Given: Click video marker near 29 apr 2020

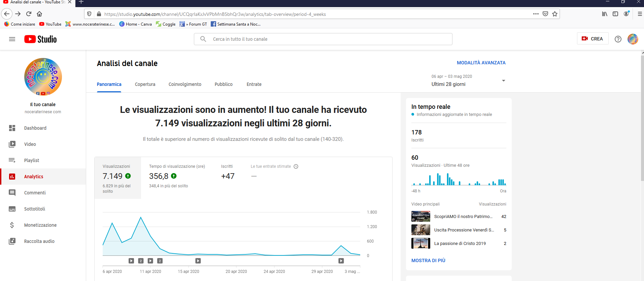Looking at the screenshot, I should [x=341, y=261].
